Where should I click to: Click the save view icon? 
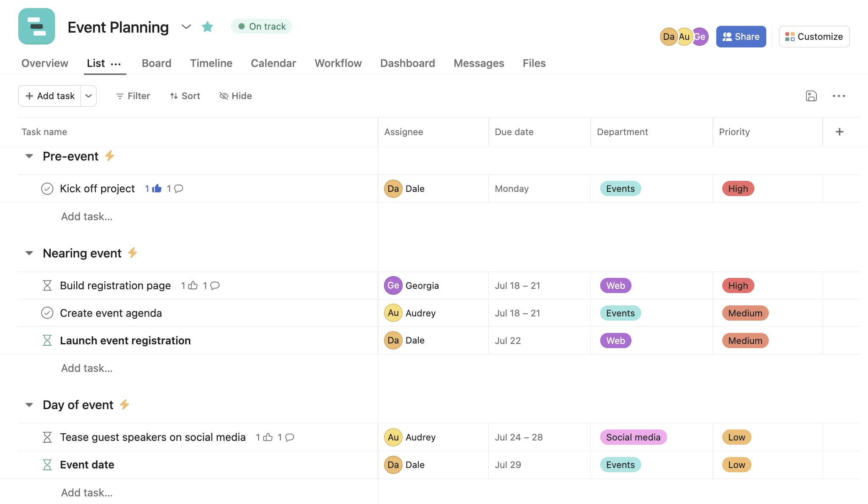pos(810,95)
